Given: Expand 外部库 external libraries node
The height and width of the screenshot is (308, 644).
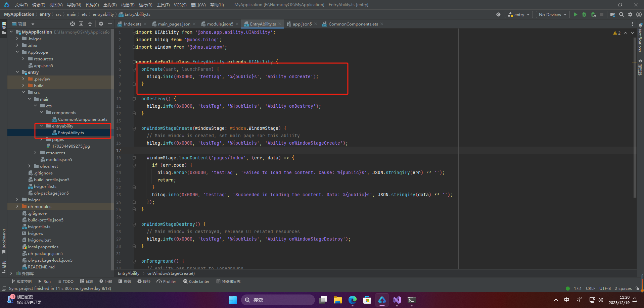Looking at the screenshot, I should point(11,273).
